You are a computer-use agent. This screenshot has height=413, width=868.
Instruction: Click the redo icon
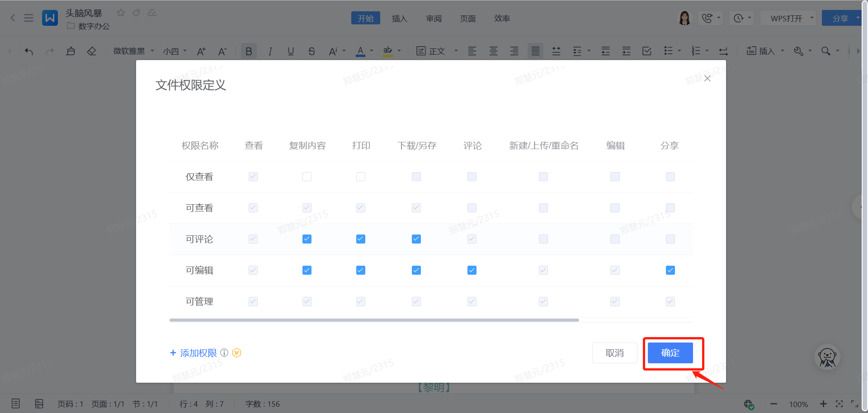pos(50,51)
